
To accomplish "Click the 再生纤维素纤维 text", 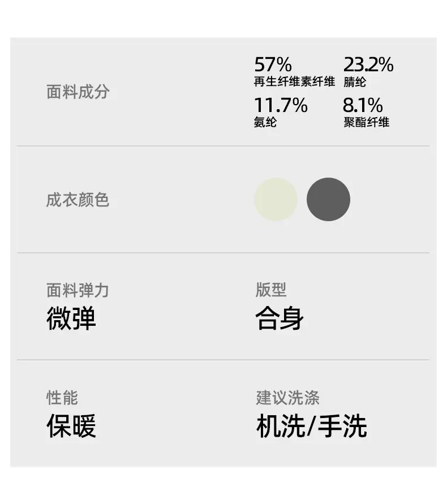I will [x=294, y=81].
